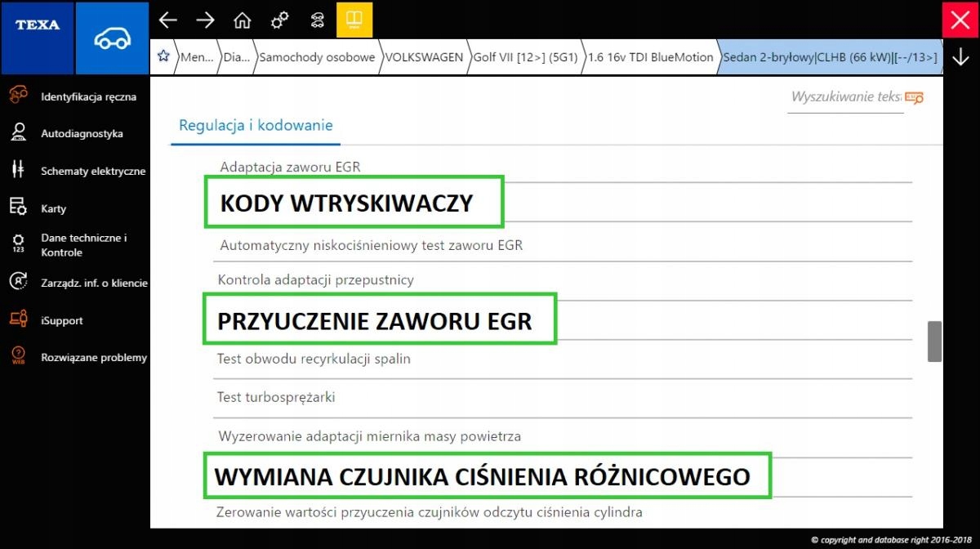980x549 pixels.
Task: Select Adaptacja zaworu EGR row
Action: click(563, 167)
